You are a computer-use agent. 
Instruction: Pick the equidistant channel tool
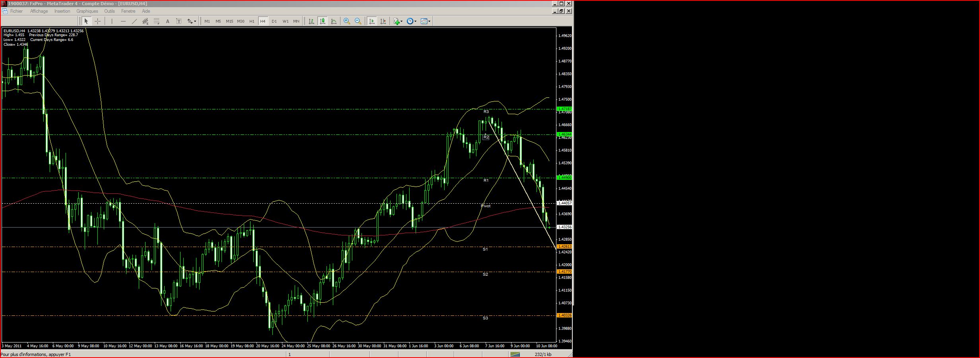145,21
